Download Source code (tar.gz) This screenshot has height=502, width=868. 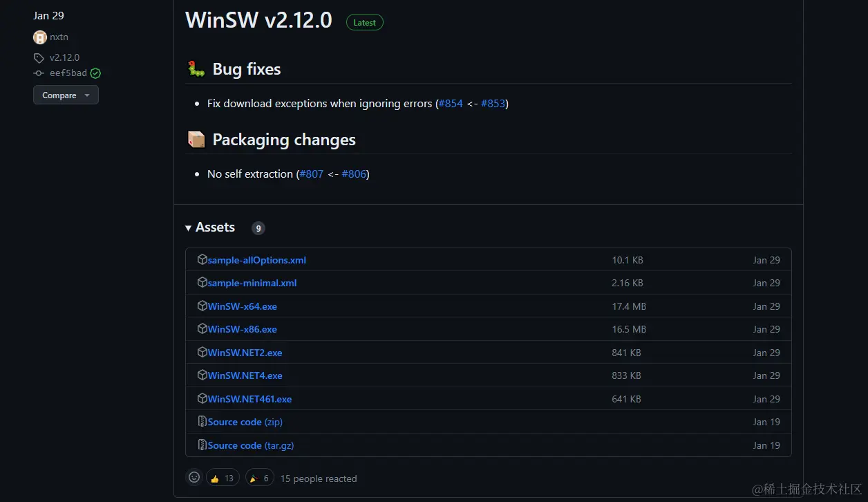251,446
